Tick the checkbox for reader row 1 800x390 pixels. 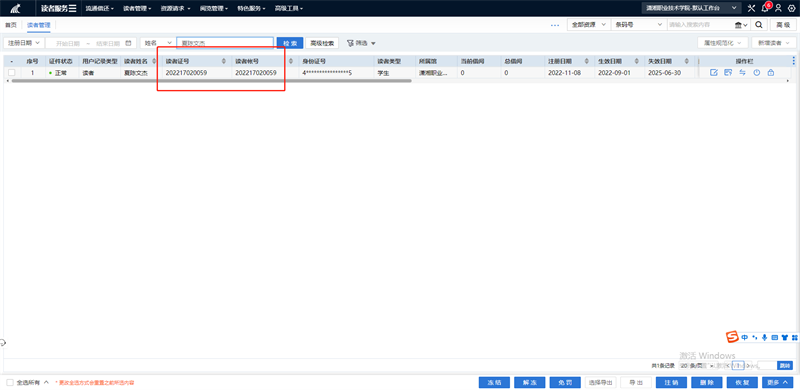[x=11, y=73]
